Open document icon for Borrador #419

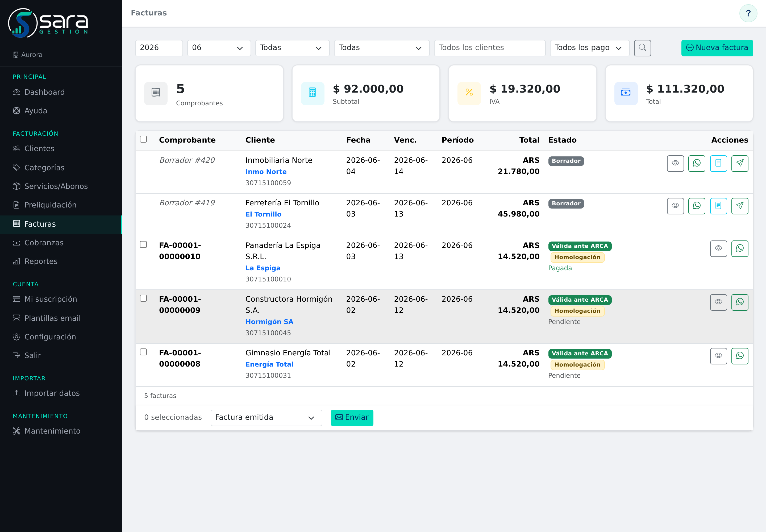coord(718,206)
